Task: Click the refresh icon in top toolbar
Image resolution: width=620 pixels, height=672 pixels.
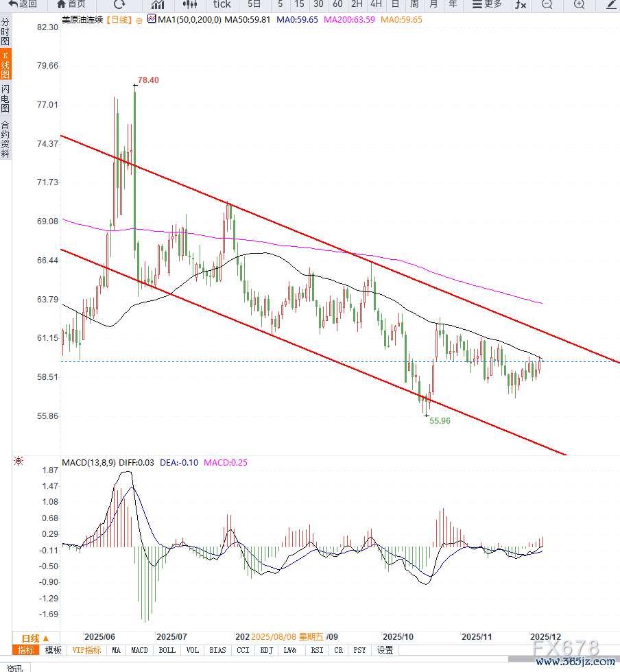Action: tap(119, 5)
